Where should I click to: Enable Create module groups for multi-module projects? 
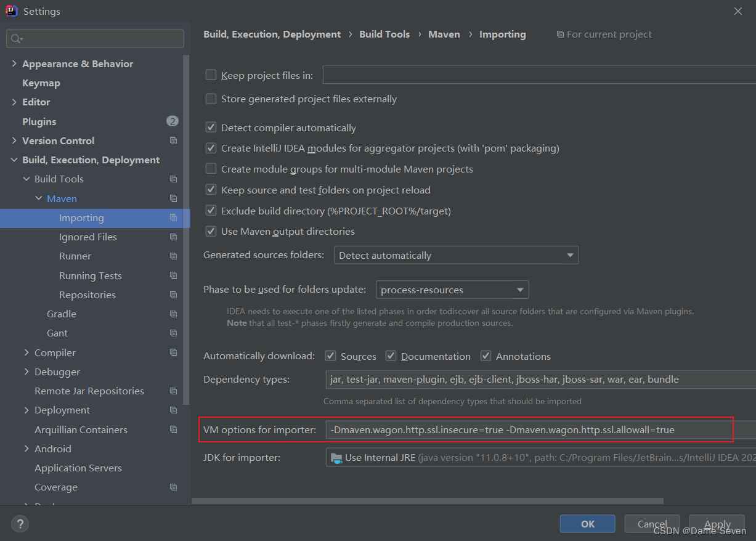tap(211, 168)
